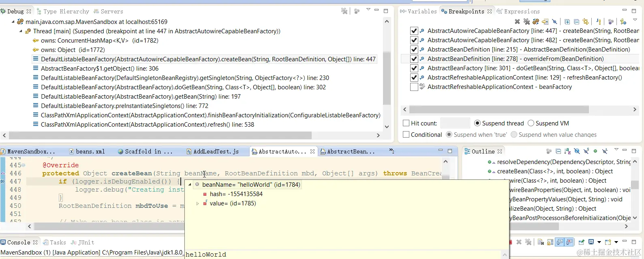
Task: Open the Breakpoints view menu dropdown
Action: pos(635,20)
